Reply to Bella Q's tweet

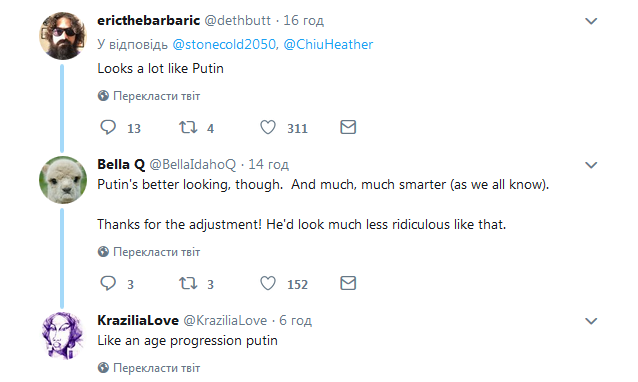click(108, 283)
